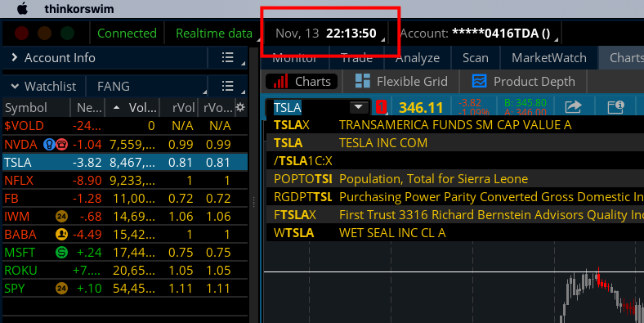Image resolution: width=644 pixels, height=323 pixels.
Task: Click the TSLA volume cell 8,467
Action: pos(132,163)
